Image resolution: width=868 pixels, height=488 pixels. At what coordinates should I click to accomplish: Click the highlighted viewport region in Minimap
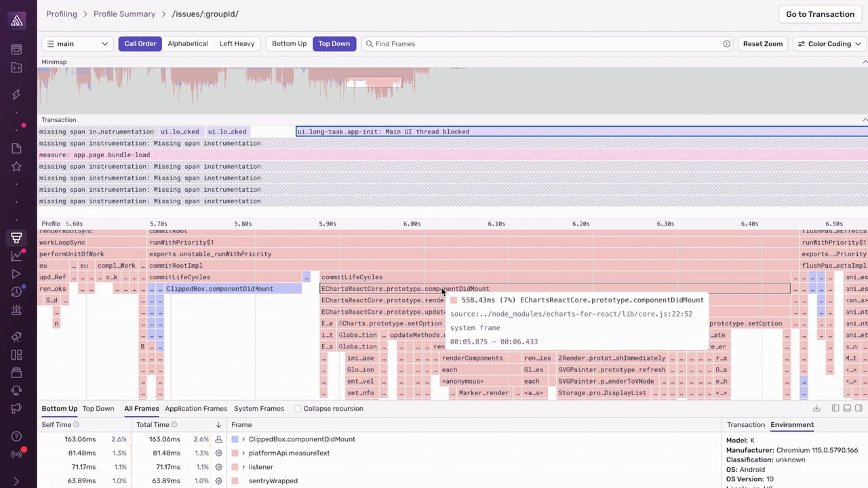pyautogui.click(x=374, y=83)
